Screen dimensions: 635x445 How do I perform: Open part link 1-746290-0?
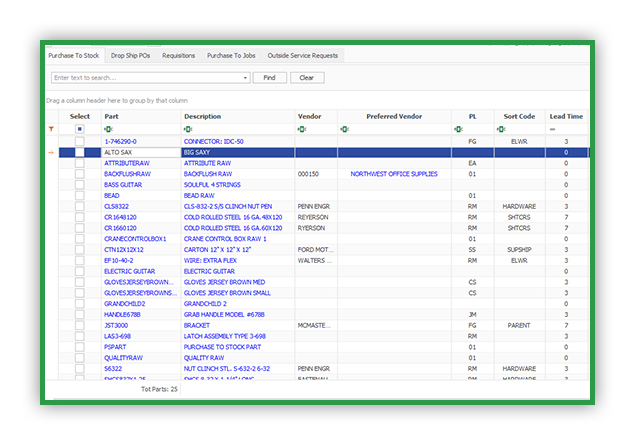tap(120, 141)
